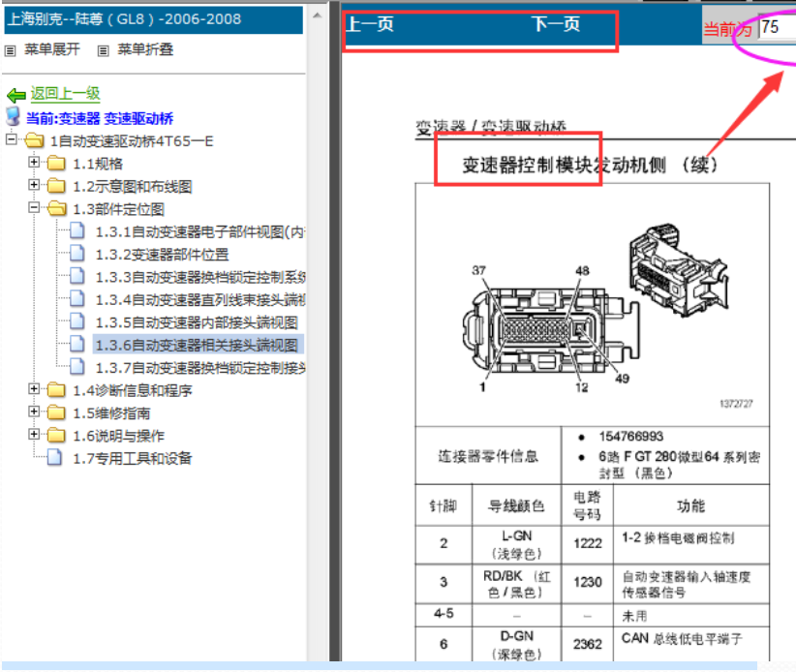The image size is (796, 672).
Task: Click the 1.2示意图和布线图 folder icon
Action: point(56,186)
